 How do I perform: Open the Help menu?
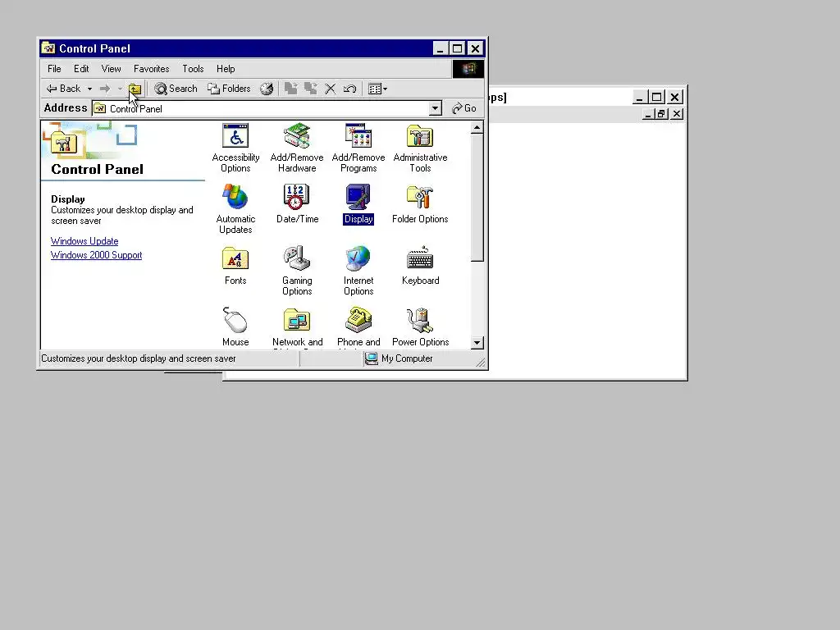(x=226, y=69)
